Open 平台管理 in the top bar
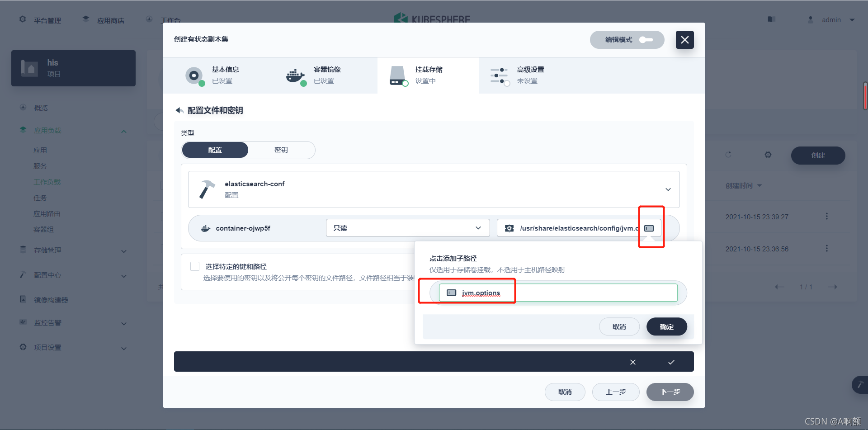 [47, 20]
